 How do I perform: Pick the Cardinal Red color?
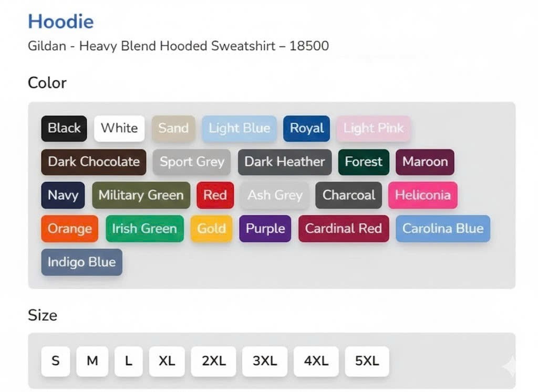click(344, 229)
